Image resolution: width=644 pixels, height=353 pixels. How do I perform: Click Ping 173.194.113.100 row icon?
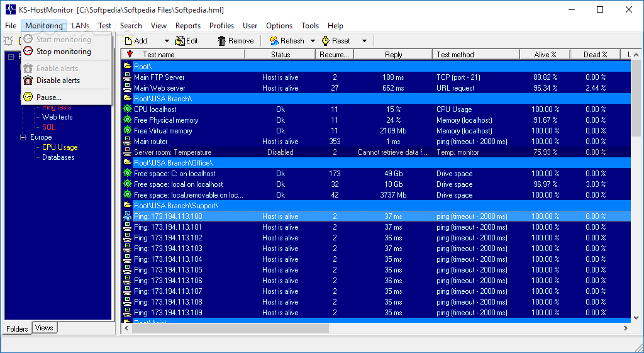[x=127, y=216]
